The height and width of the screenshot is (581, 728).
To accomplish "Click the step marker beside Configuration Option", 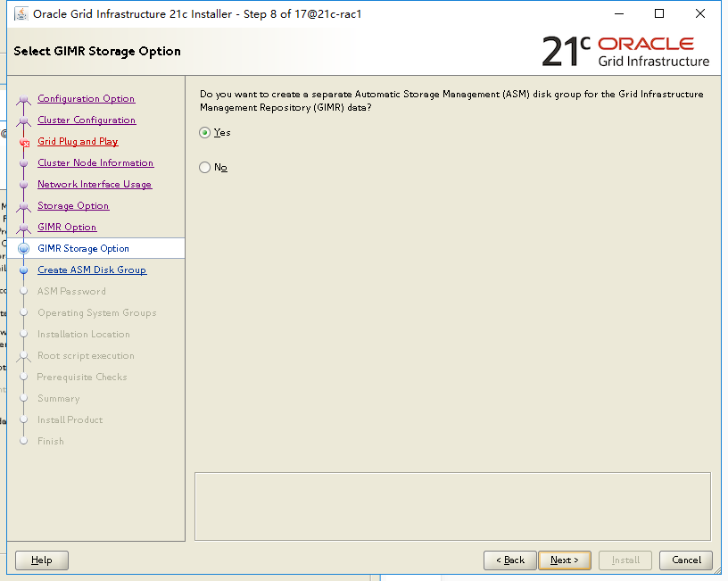I will click(24, 99).
